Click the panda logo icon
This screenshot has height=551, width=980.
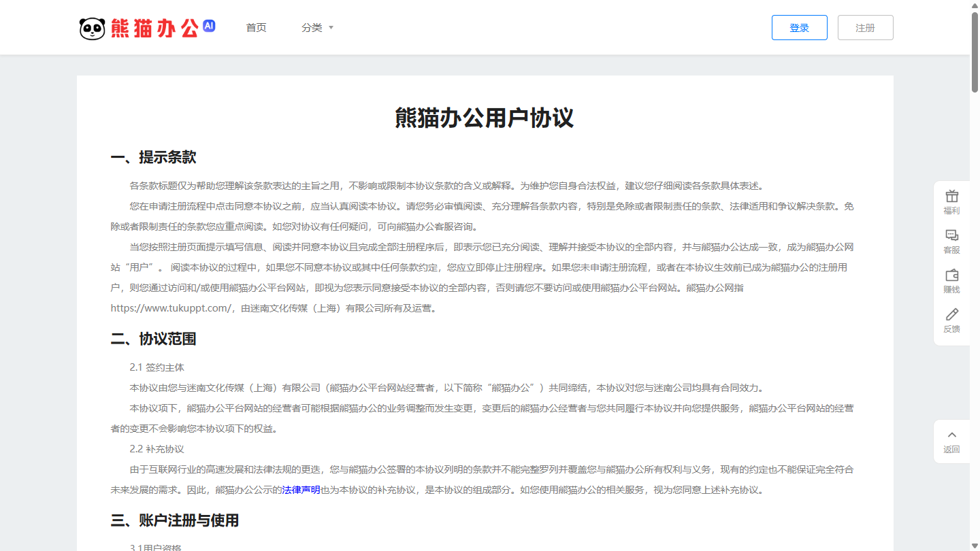pyautogui.click(x=93, y=28)
